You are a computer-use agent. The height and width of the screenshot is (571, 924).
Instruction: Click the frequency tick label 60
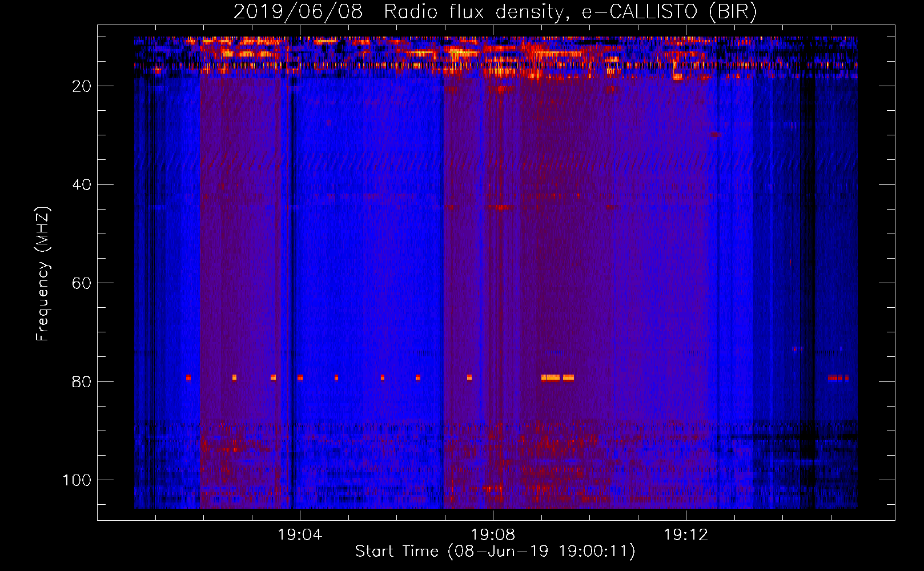click(x=82, y=283)
